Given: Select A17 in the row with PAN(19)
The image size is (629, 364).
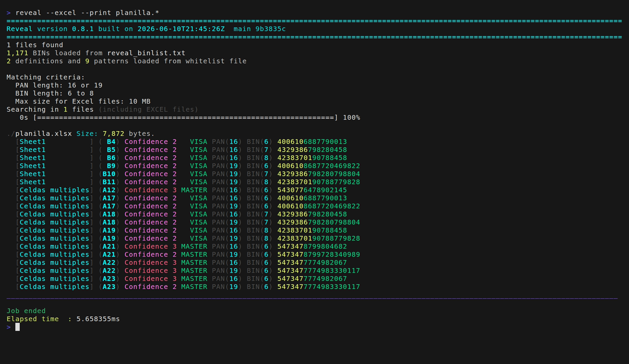Looking at the screenshot, I should (x=109, y=206).
